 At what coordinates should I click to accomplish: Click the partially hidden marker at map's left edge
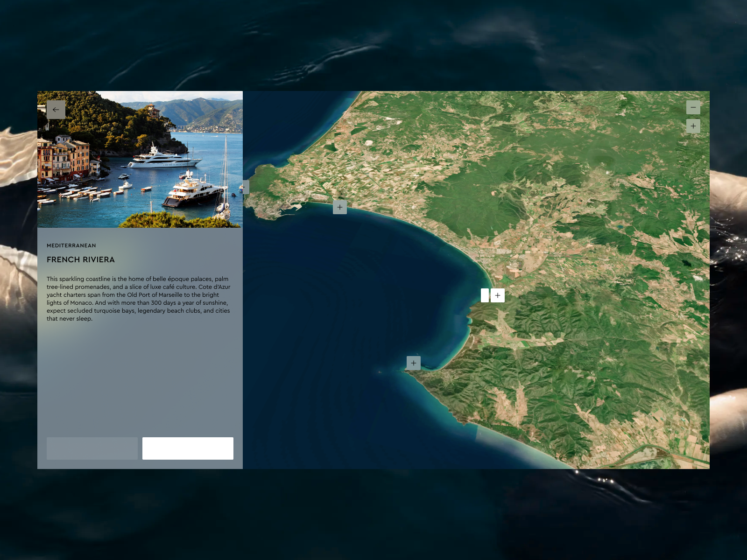tap(246, 187)
